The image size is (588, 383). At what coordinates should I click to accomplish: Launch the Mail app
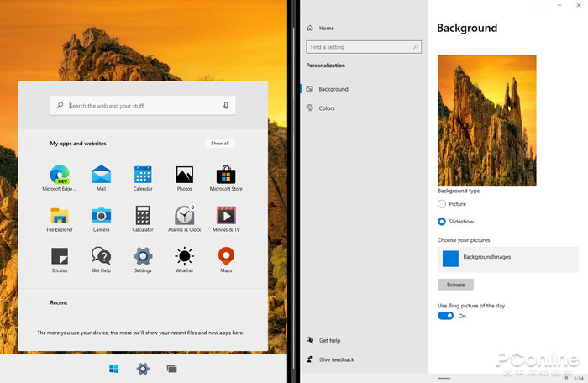[x=101, y=175]
